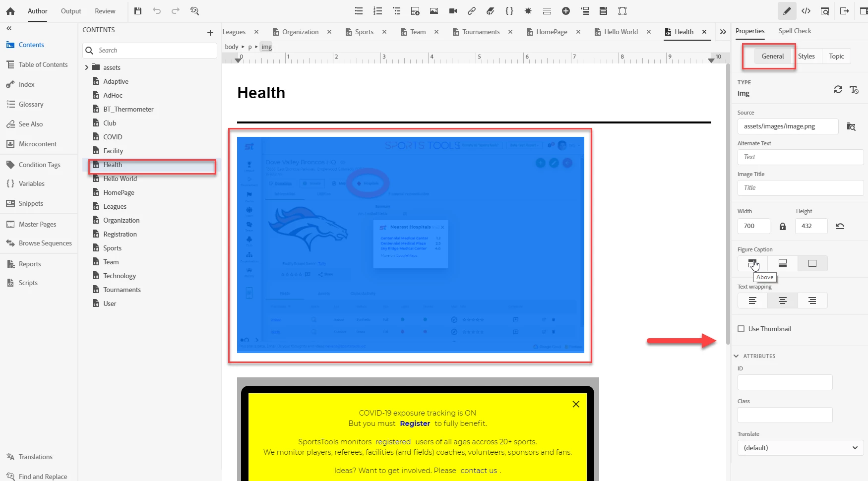868x481 pixels.
Task: Redo the last action
Action: coord(176,11)
